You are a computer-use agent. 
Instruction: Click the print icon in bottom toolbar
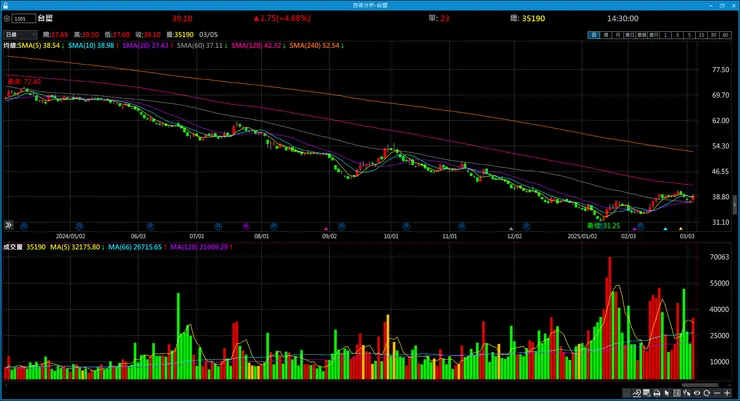pyautogui.click(x=656, y=393)
